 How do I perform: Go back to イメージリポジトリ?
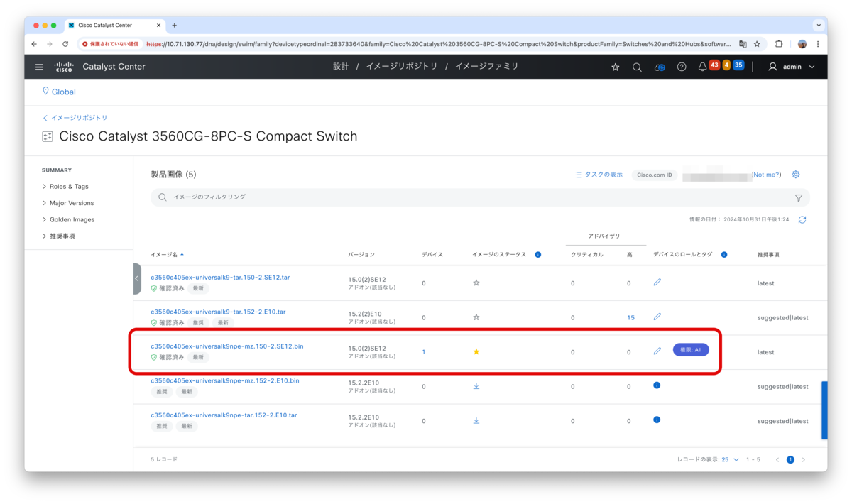[75, 118]
